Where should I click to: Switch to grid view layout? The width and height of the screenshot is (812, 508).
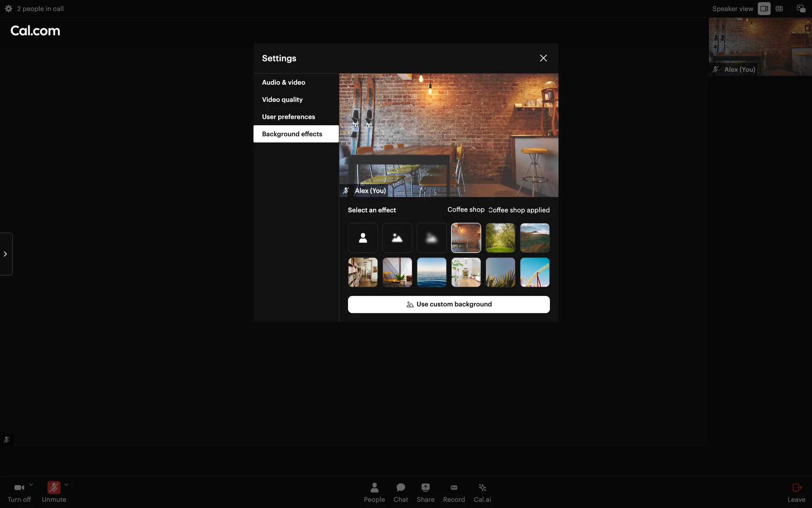[x=779, y=8]
